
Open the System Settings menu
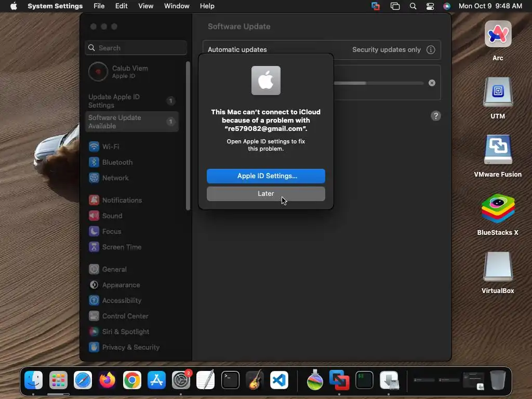coord(55,6)
